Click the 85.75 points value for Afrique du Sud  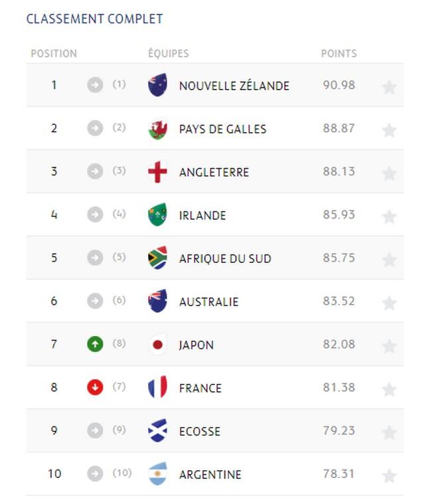tap(339, 258)
